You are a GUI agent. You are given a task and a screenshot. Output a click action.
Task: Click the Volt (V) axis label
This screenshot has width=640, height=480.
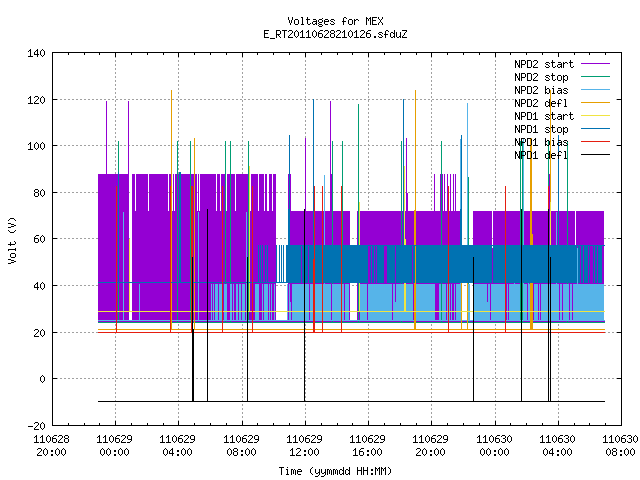coord(12,240)
